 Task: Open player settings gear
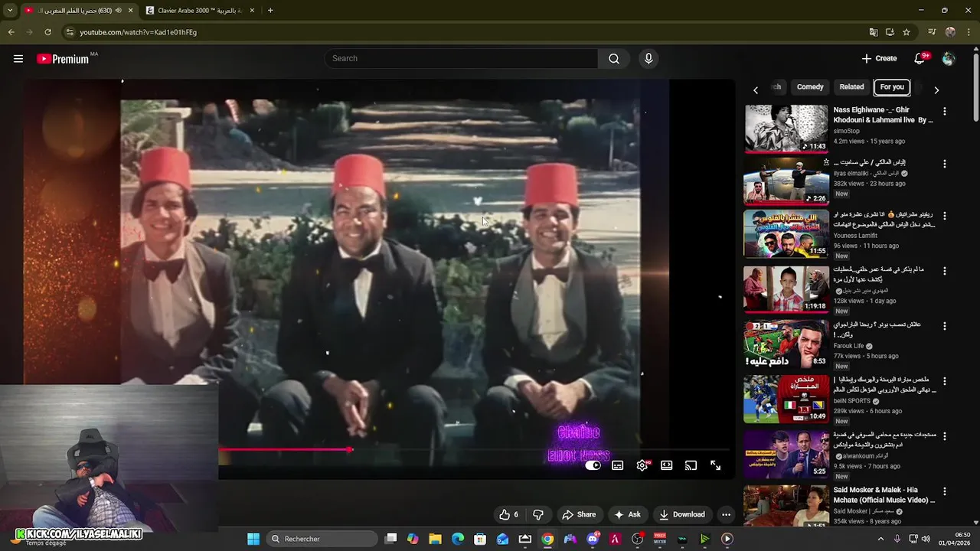[642, 465]
